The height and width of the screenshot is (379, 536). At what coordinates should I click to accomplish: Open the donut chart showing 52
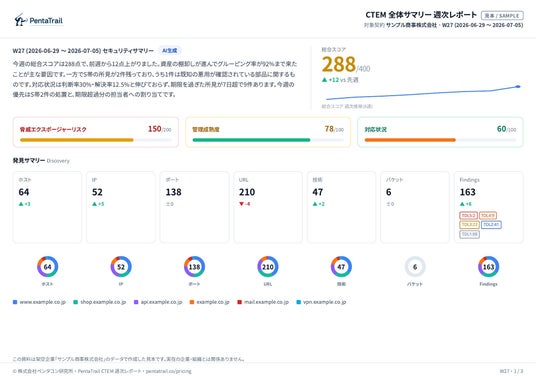point(121,267)
